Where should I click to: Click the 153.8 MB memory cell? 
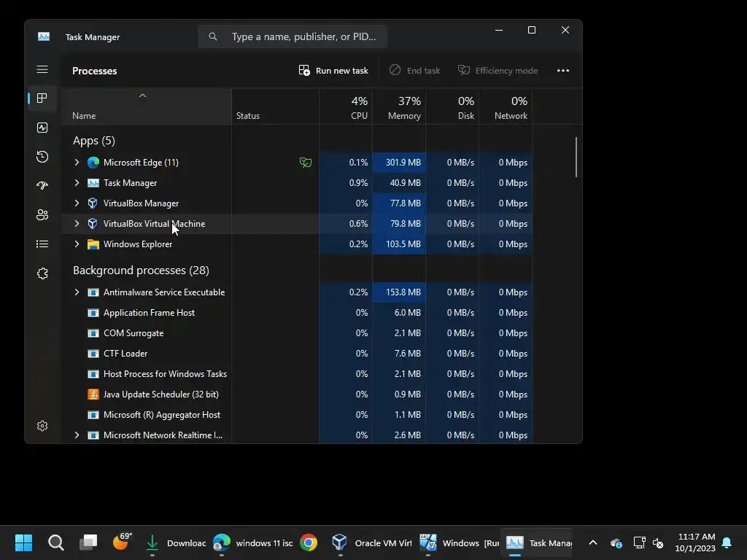point(399,292)
